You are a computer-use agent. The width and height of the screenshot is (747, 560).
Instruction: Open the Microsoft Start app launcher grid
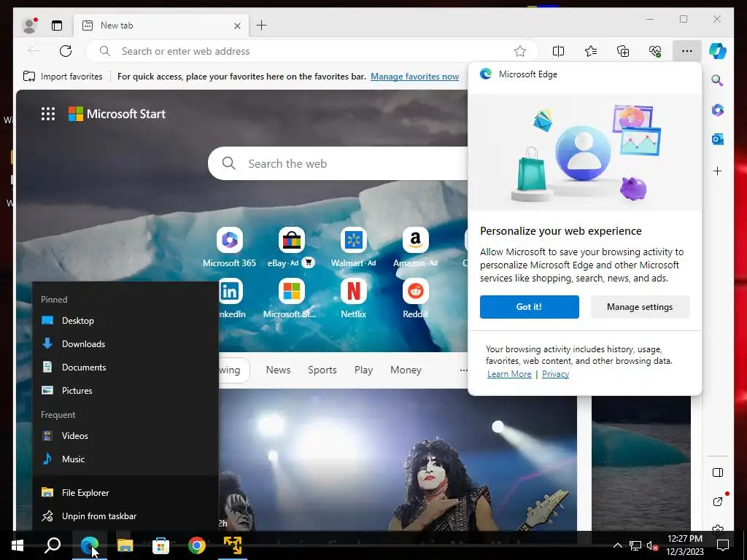coord(48,114)
